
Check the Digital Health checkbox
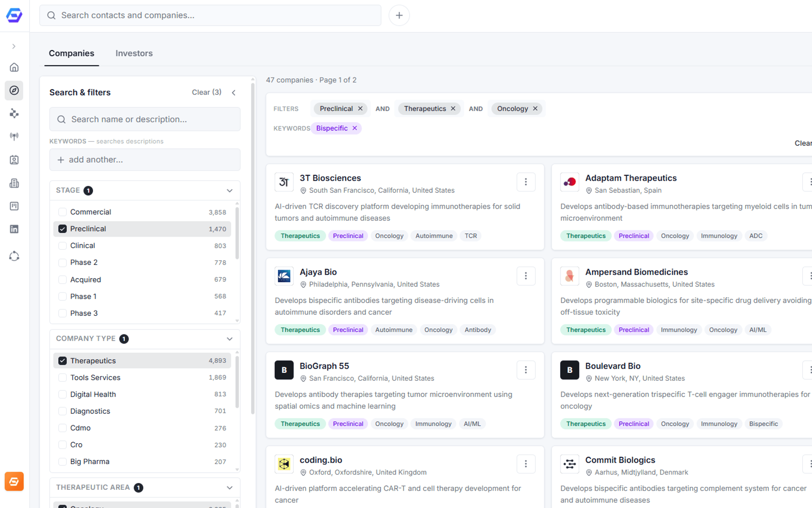62,394
